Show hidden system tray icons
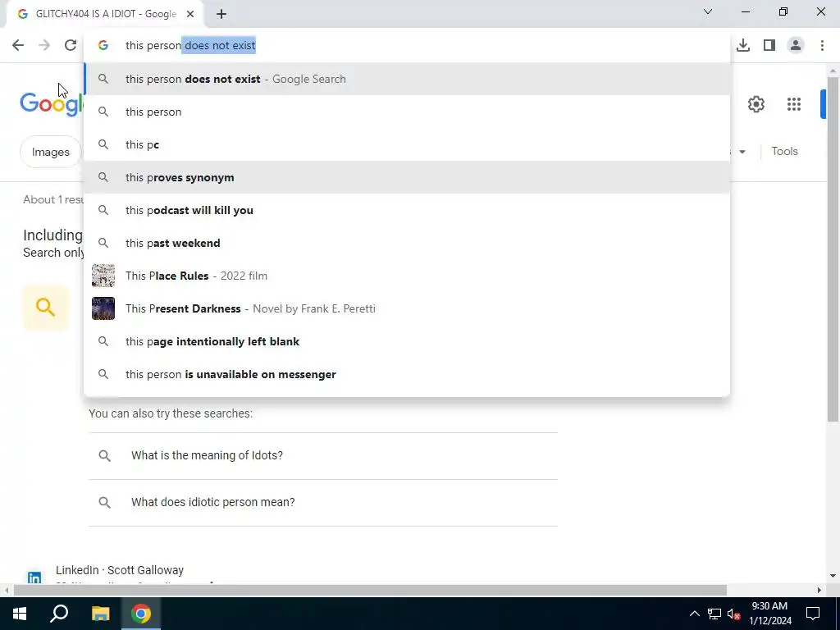Screen dimensions: 840x630 click(694, 614)
